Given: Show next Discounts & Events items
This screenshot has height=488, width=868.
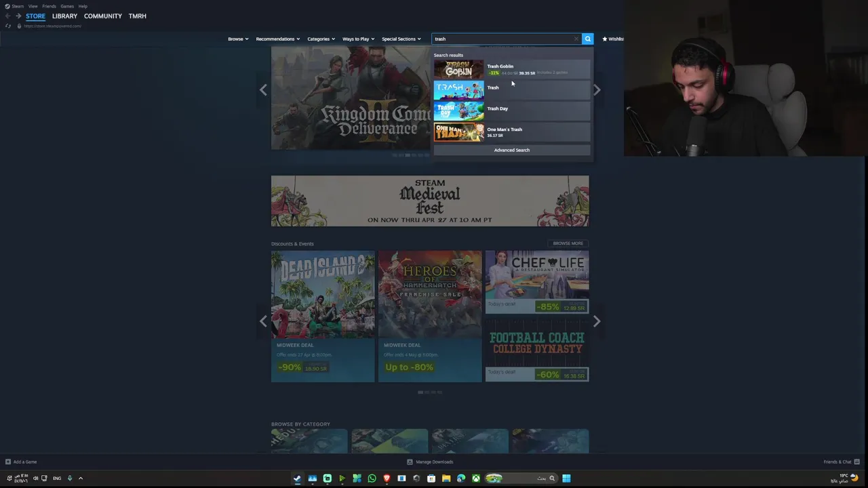Looking at the screenshot, I should click(597, 321).
